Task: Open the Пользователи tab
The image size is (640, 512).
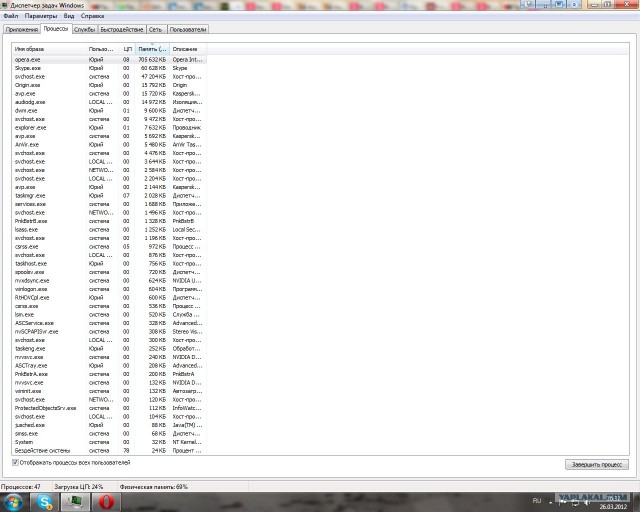Action: coord(188,29)
